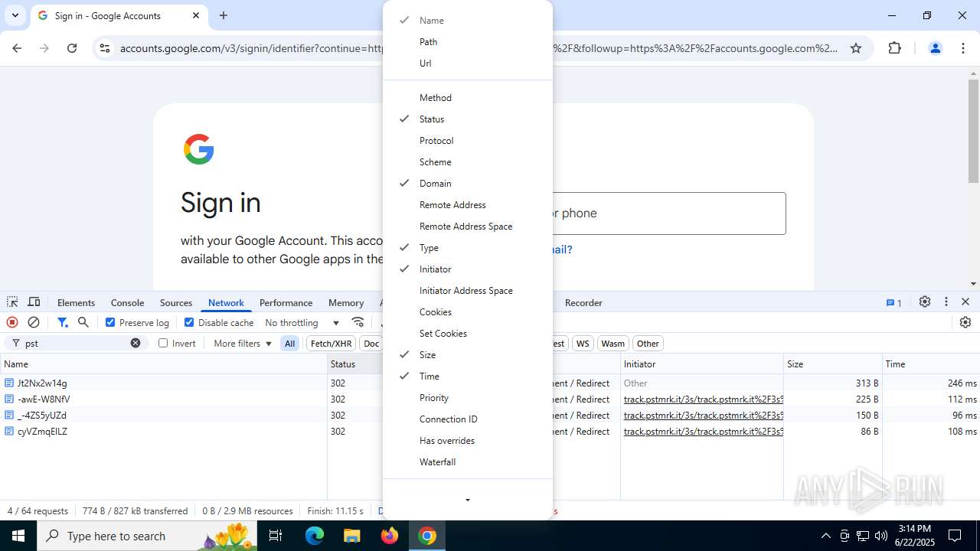The height and width of the screenshot is (551, 980).
Task: View site information icon in address bar
Action: (x=105, y=48)
